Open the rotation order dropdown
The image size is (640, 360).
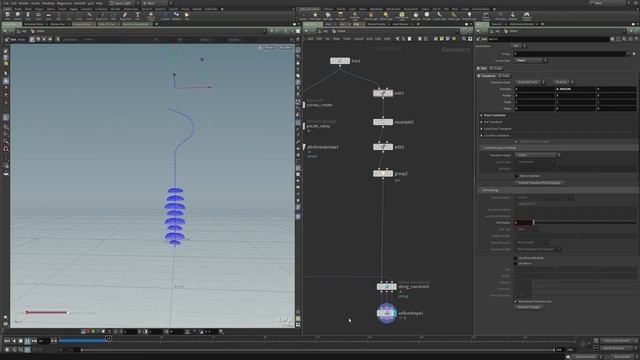tap(564, 82)
